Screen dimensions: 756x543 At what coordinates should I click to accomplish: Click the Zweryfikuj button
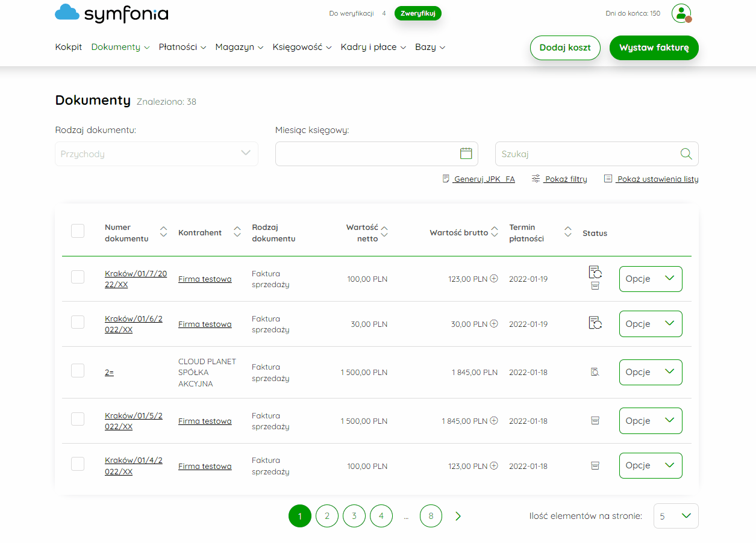[x=418, y=13]
